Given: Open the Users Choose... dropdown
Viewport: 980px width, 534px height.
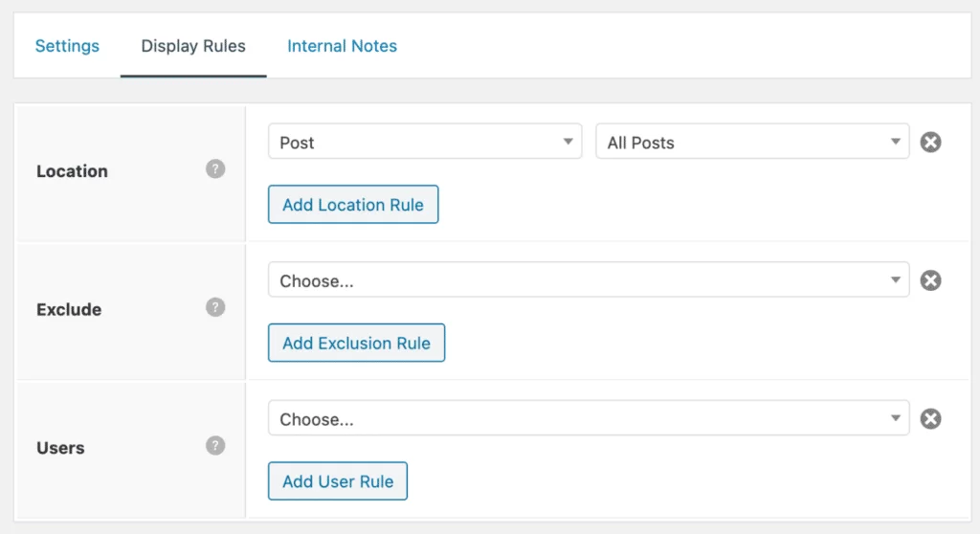Looking at the screenshot, I should pyautogui.click(x=589, y=417).
